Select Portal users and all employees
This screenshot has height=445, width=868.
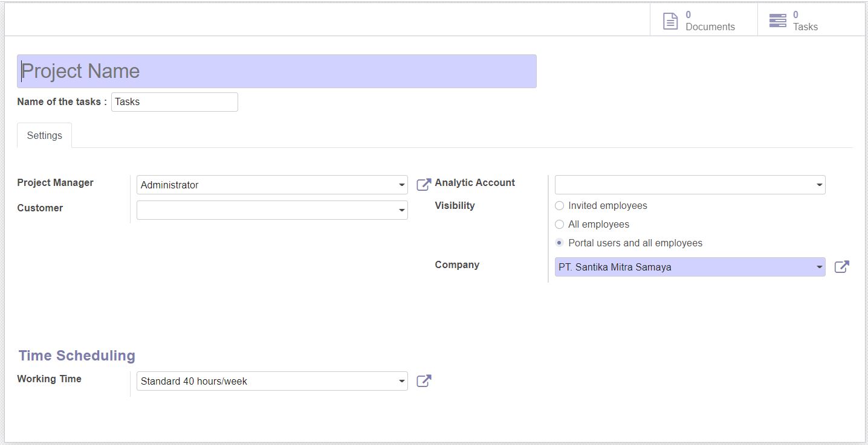559,243
